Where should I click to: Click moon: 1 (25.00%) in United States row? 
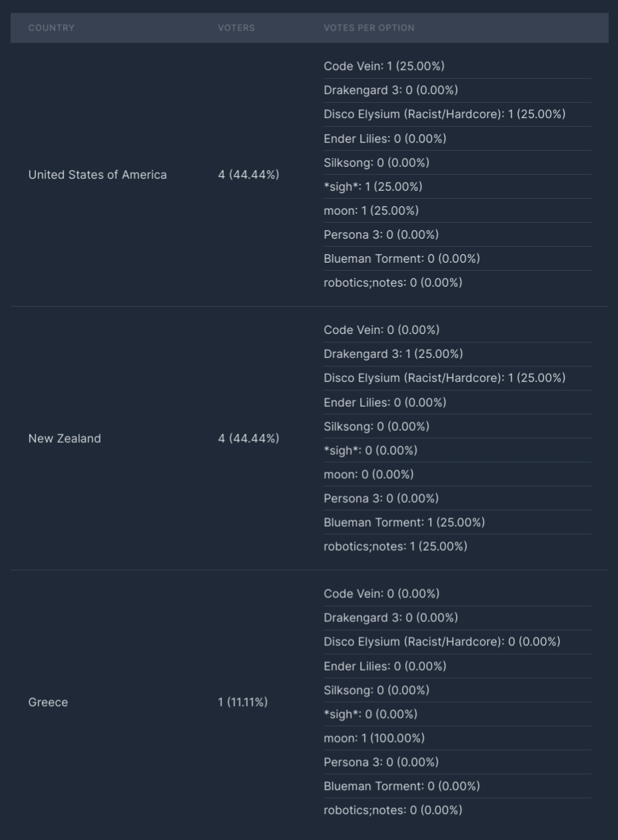click(371, 211)
